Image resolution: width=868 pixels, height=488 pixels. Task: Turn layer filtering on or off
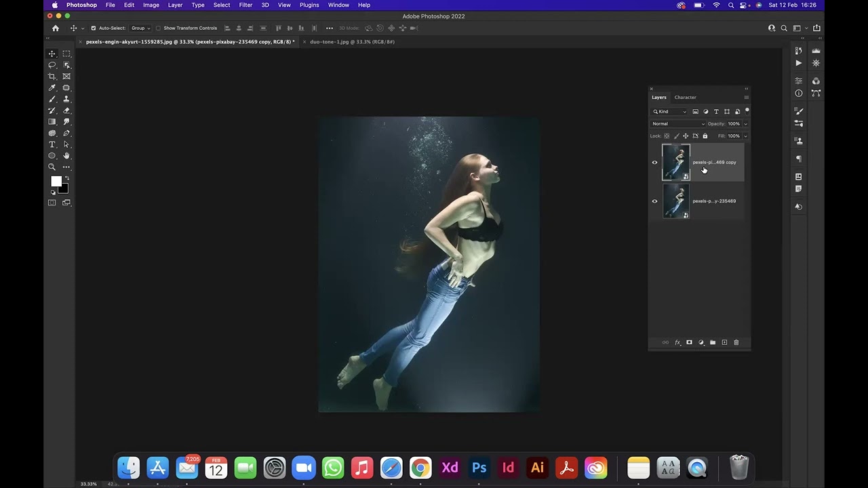coord(747,110)
